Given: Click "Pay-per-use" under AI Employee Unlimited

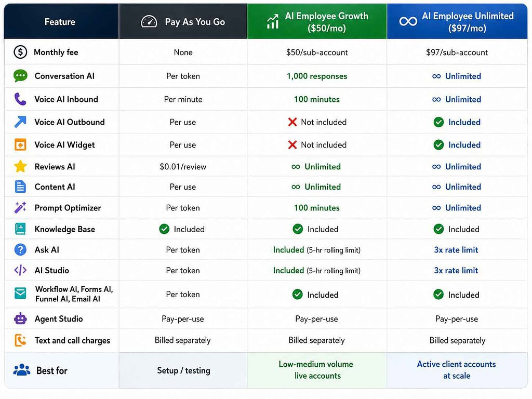Looking at the screenshot, I should (457, 319).
